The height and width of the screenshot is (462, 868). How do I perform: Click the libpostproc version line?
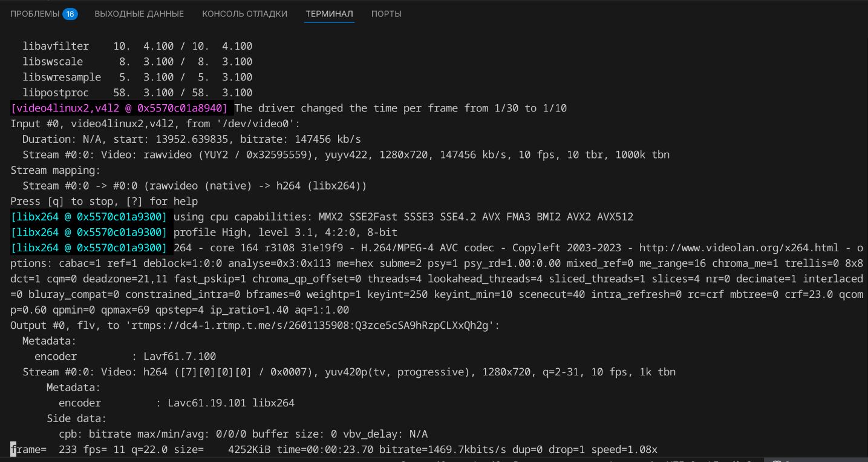pyautogui.click(x=137, y=93)
